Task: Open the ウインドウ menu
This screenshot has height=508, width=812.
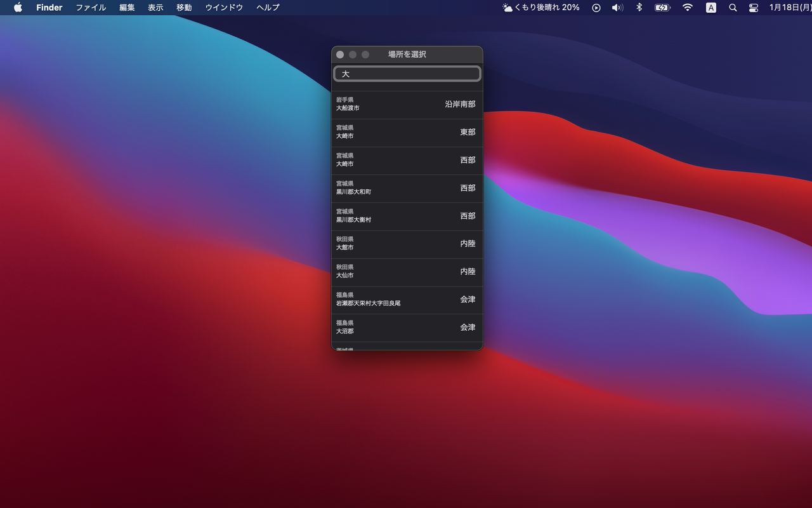Action: coord(224,8)
